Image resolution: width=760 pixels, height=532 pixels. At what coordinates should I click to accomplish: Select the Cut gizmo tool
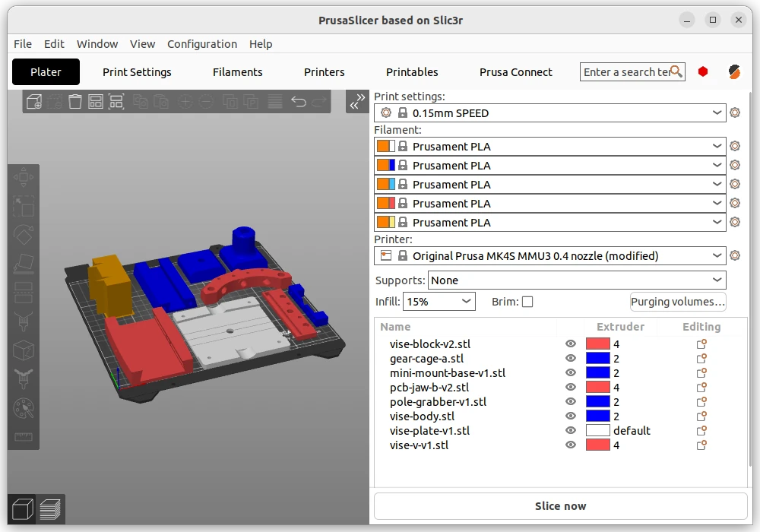pyautogui.click(x=24, y=293)
